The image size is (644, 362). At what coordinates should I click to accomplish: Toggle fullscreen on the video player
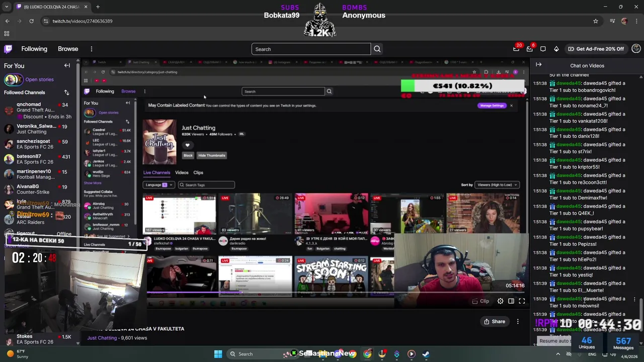pos(522,301)
